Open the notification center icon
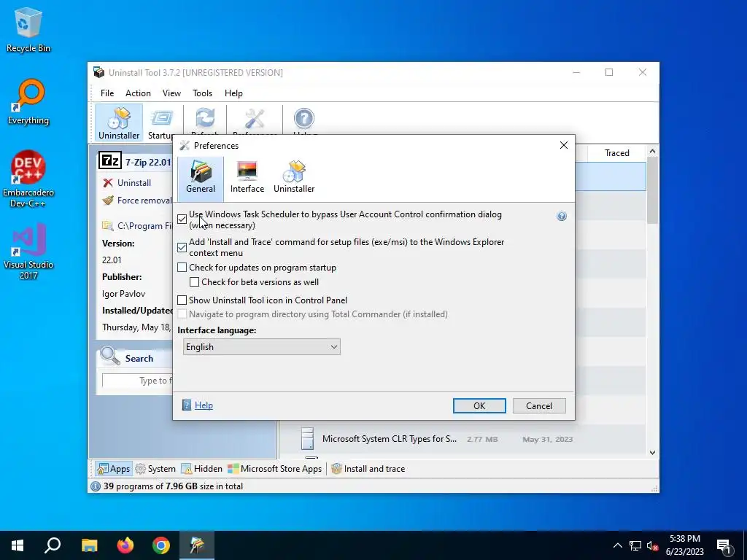This screenshot has width=747, height=560. [724, 545]
